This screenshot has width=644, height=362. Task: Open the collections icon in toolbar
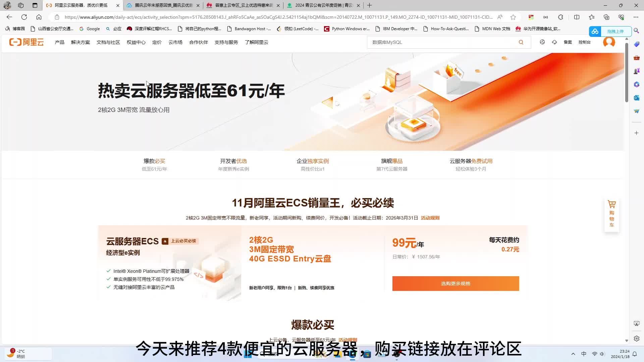click(606, 17)
